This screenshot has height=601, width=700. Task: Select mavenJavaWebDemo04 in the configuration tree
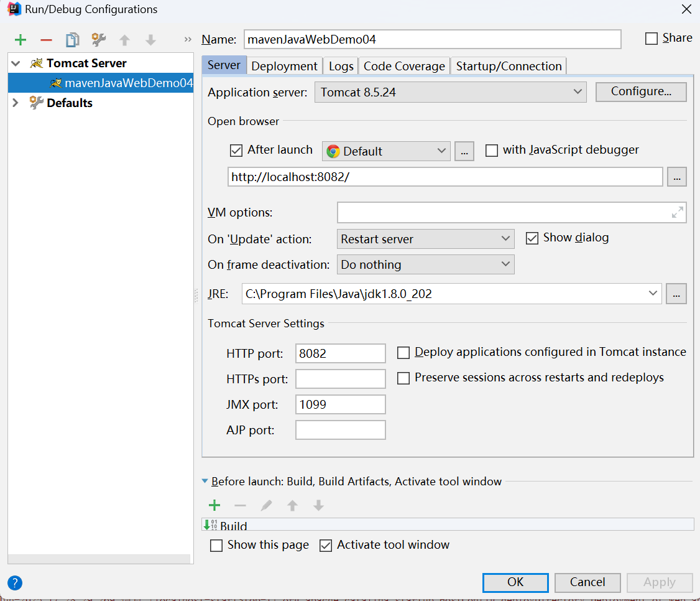pos(101,83)
